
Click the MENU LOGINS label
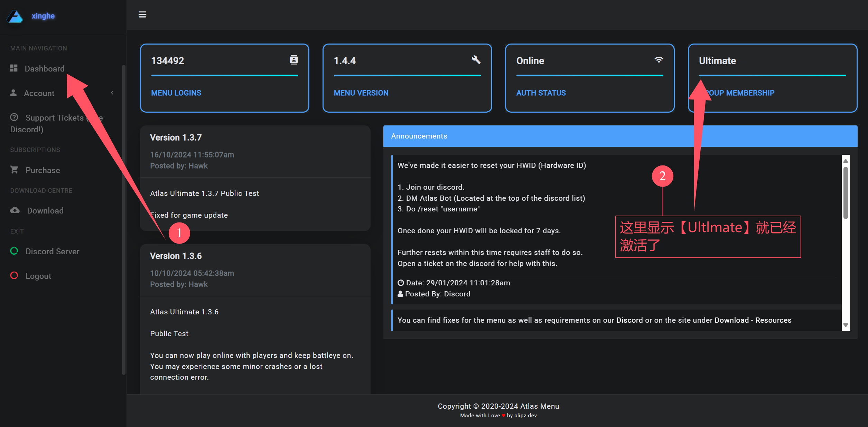[x=176, y=93]
